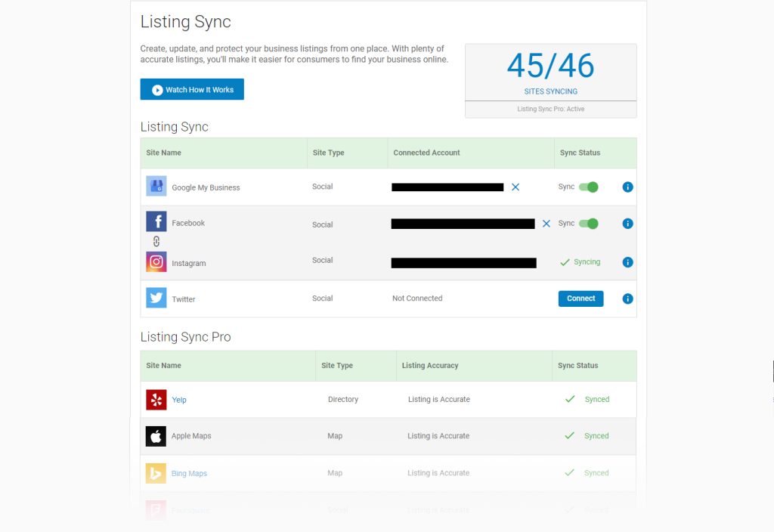
Task: Toggle the Facebook sync switch
Action: coord(589,224)
